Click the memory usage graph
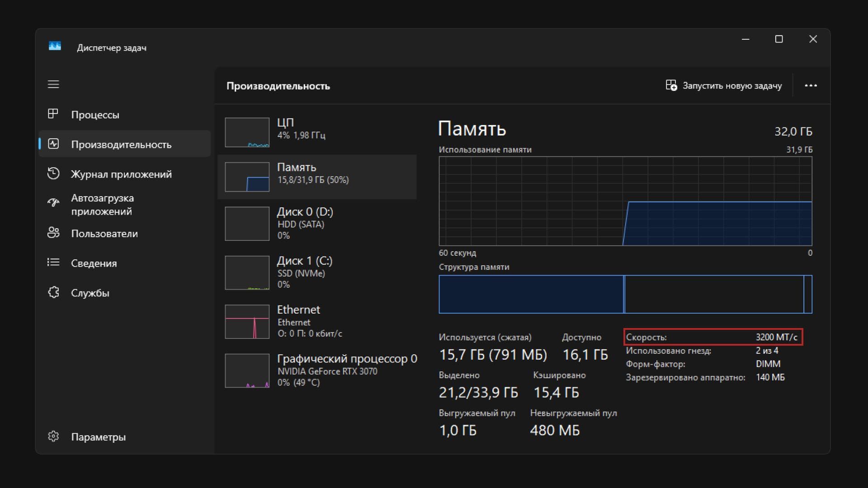This screenshot has width=868, height=488. pyautogui.click(x=625, y=201)
